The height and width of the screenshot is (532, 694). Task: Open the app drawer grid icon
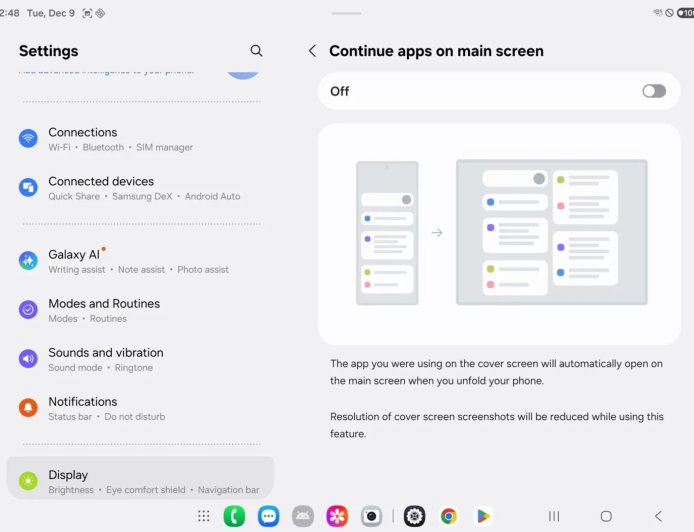tap(204, 516)
